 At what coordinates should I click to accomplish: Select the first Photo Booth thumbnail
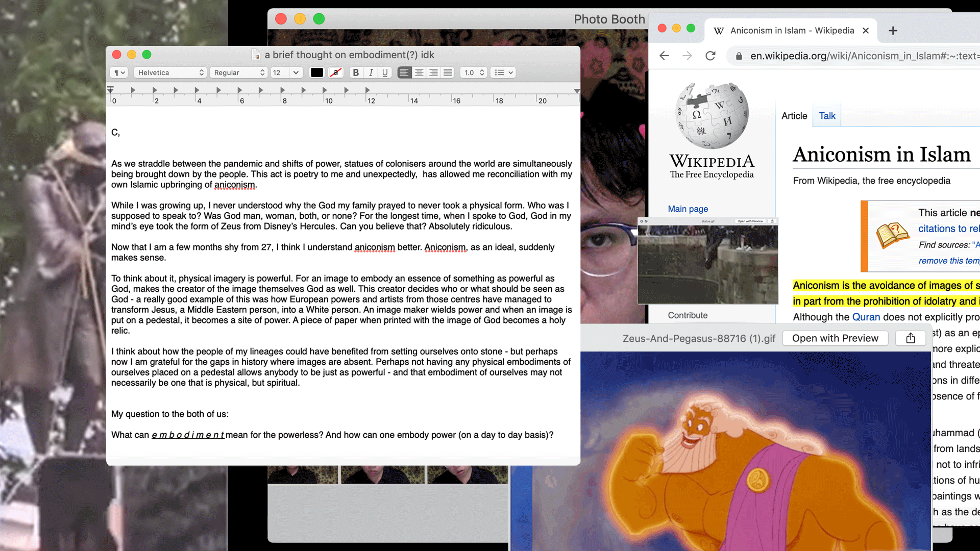(x=303, y=474)
